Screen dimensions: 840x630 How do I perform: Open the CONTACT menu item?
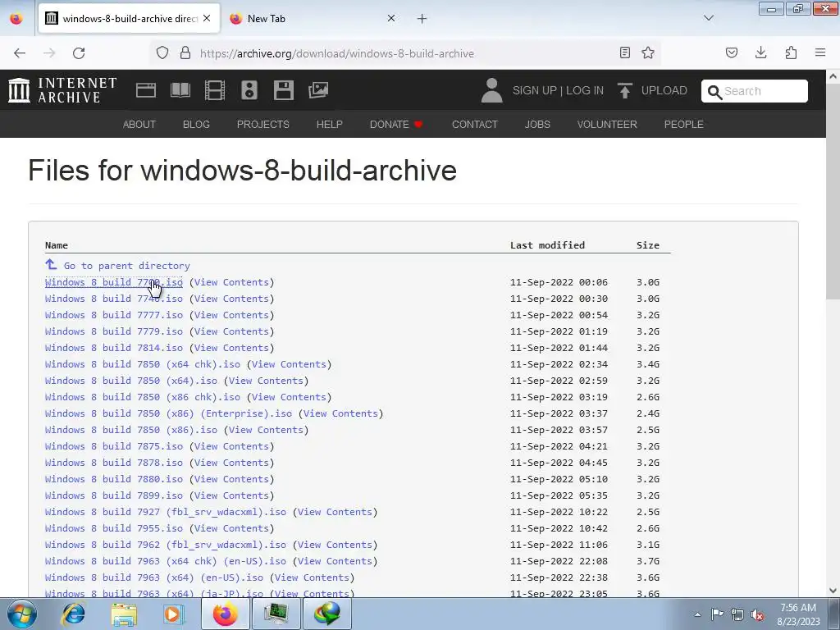click(x=475, y=125)
